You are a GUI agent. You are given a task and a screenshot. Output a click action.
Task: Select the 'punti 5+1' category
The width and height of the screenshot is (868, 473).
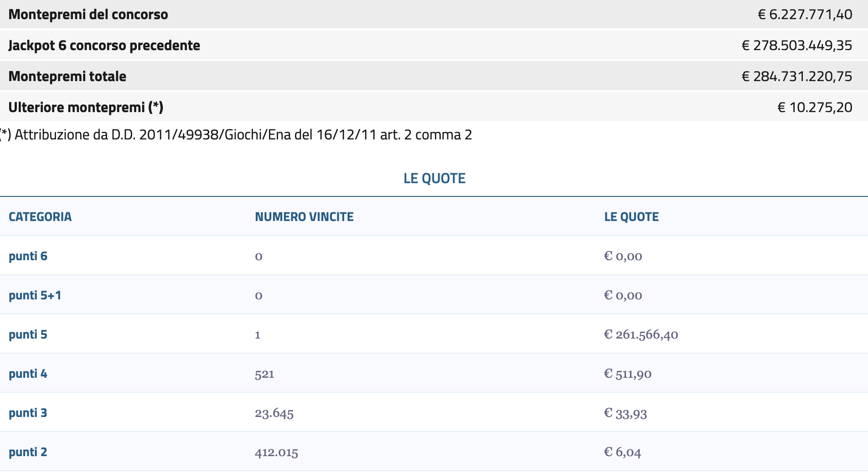tap(35, 295)
